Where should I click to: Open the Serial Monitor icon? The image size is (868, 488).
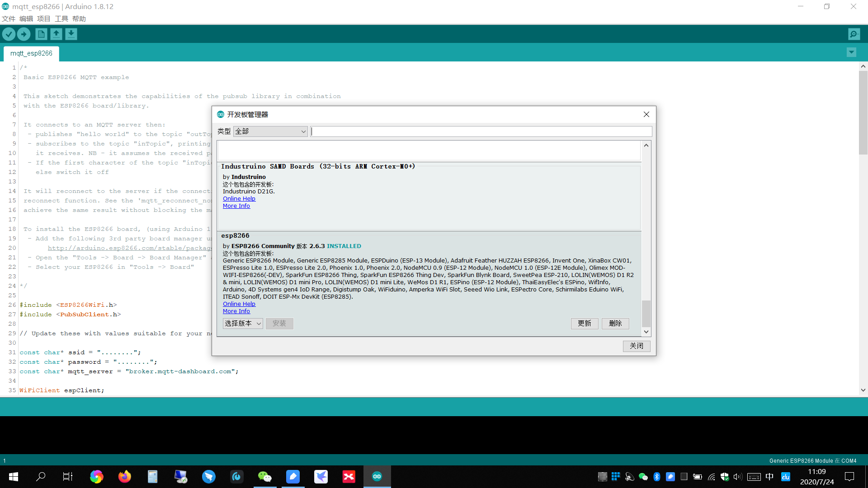tap(854, 34)
